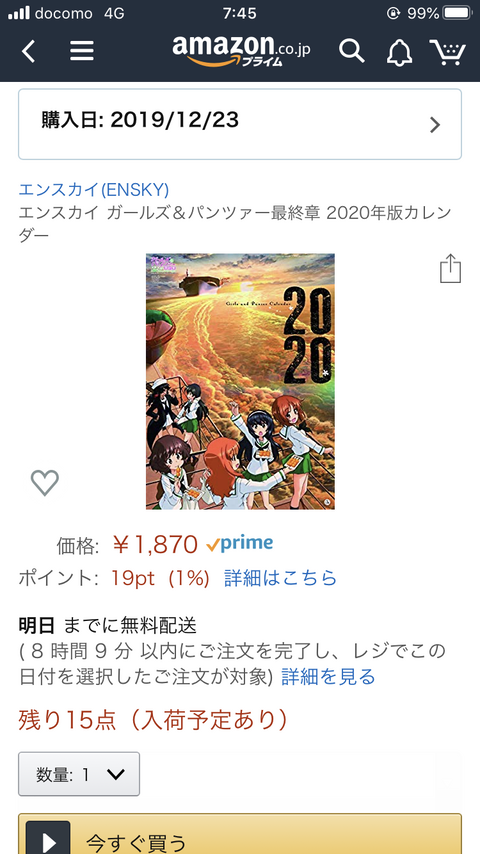
Task: Open the shopping cart icon
Action: tap(447, 52)
